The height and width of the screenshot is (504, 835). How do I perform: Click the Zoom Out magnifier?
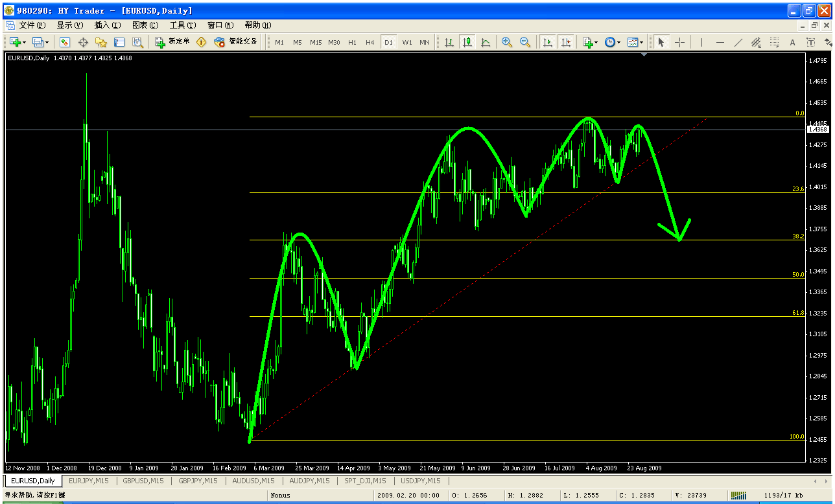click(525, 42)
